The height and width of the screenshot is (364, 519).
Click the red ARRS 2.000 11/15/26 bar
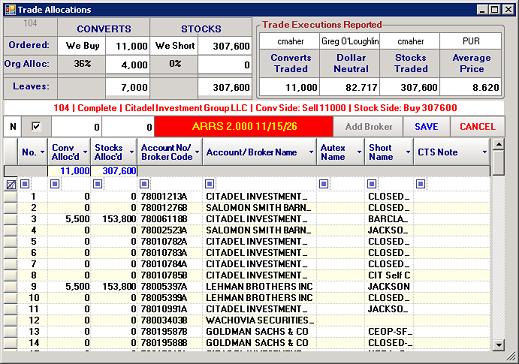coord(244,127)
